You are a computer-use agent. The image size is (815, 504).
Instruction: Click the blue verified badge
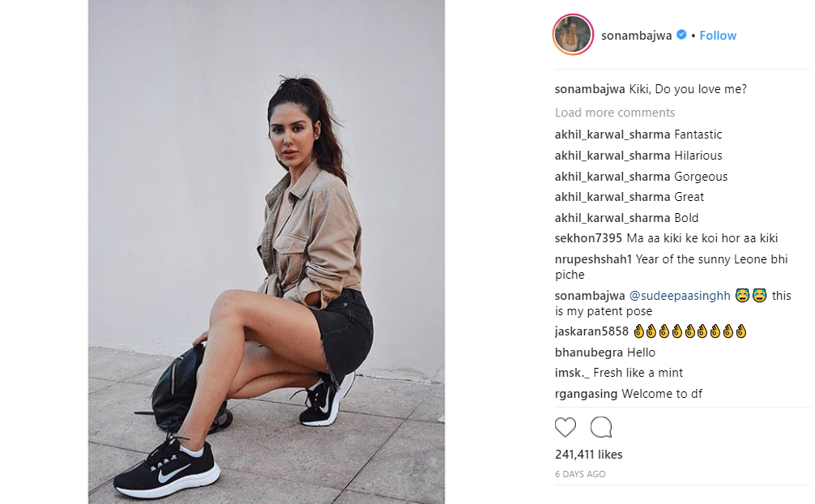[x=681, y=35]
